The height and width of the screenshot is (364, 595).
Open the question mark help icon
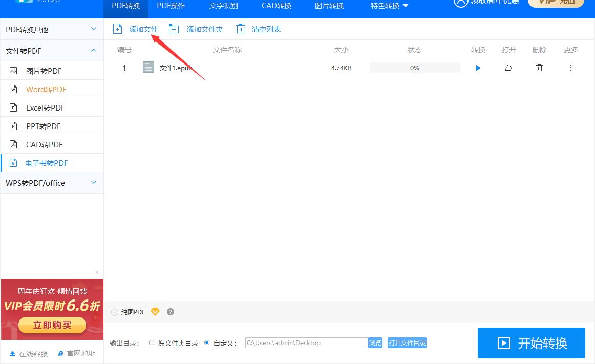[x=171, y=312]
